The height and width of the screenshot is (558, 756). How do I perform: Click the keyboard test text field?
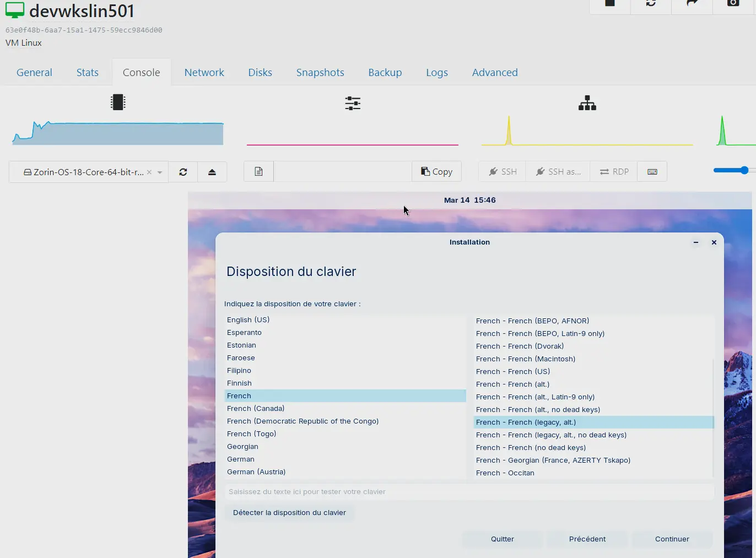coord(470,491)
